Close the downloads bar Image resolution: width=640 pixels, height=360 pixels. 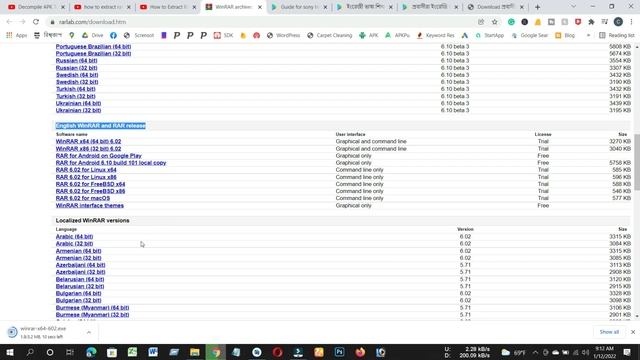(x=633, y=332)
